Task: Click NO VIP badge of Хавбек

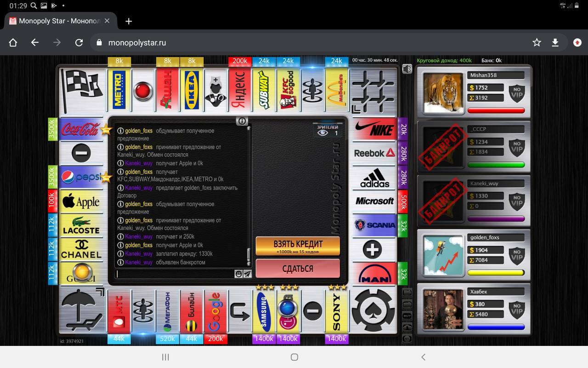Action: tap(517, 309)
